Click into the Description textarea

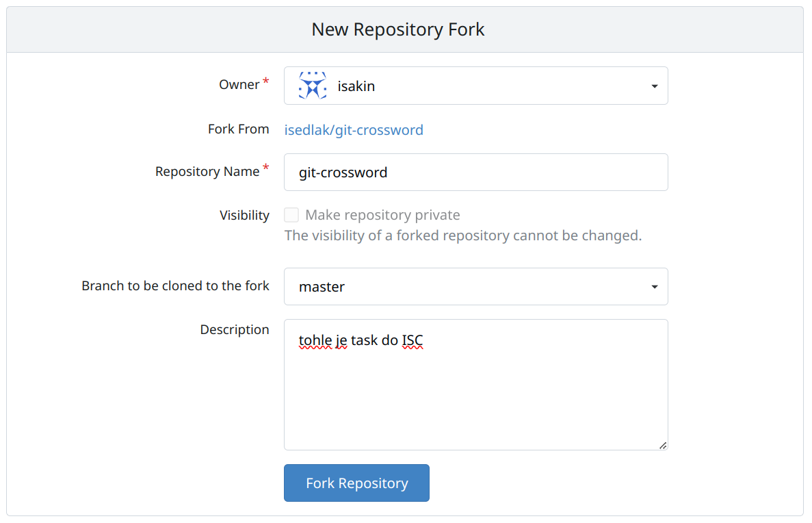tap(476, 385)
